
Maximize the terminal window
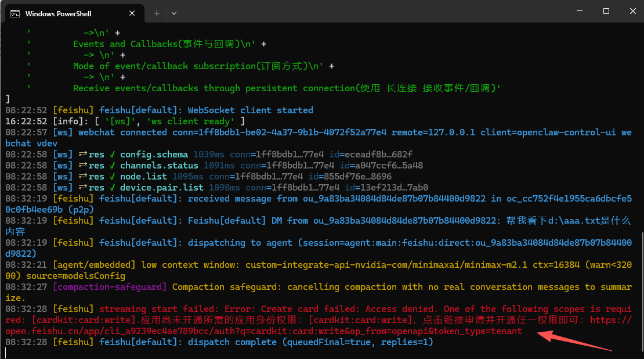pyautogui.click(x=606, y=11)
